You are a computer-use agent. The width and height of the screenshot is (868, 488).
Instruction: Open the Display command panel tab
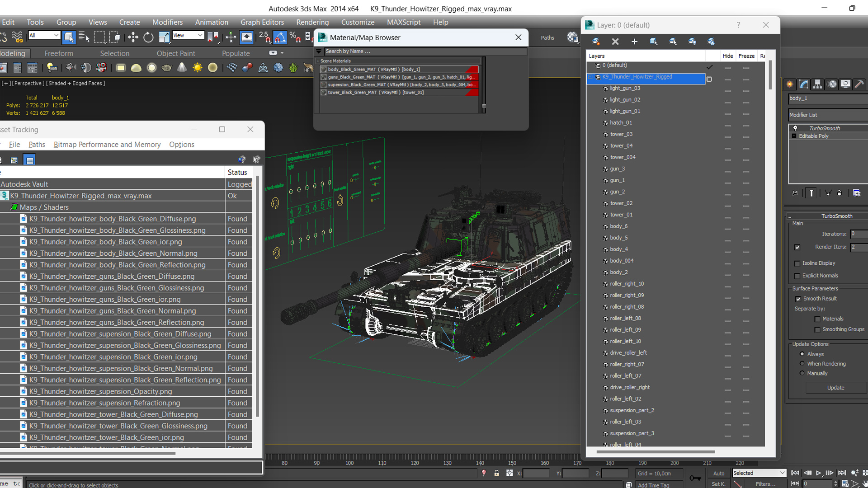tap(845, 84)
